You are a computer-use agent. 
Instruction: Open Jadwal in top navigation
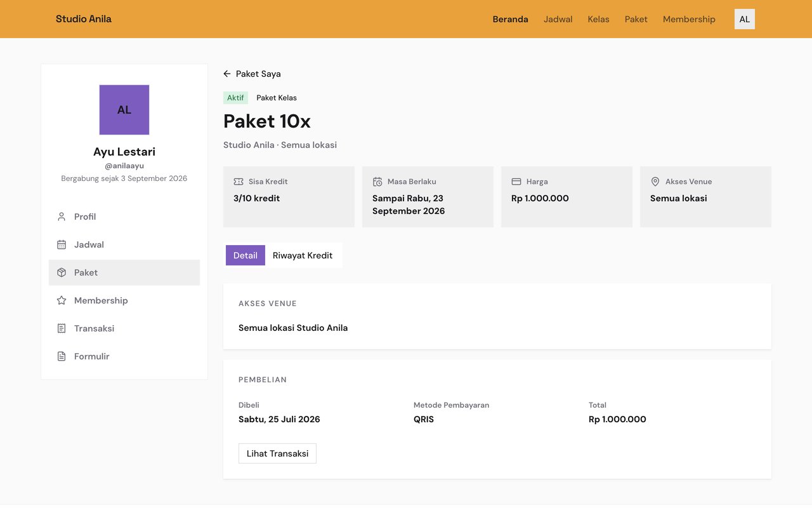click(558, 19)
